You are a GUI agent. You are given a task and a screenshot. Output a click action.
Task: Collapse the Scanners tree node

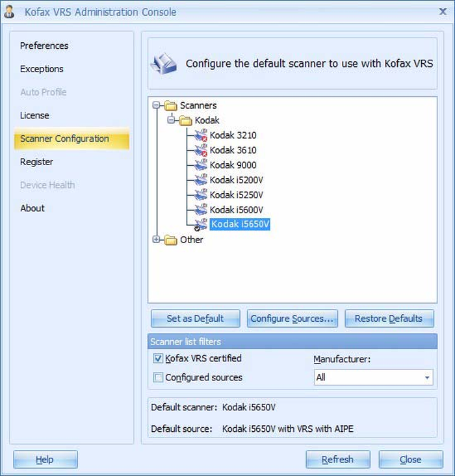coord(156,105)
